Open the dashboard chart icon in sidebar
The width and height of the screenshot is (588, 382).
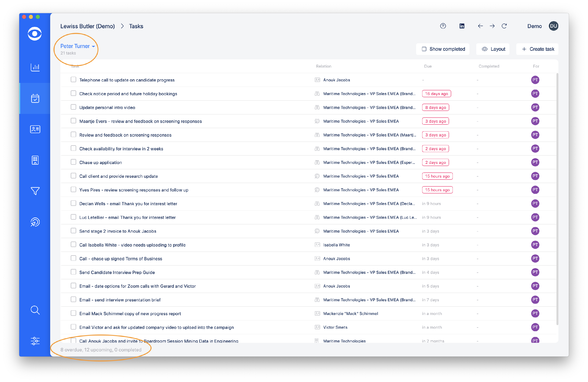35,67
